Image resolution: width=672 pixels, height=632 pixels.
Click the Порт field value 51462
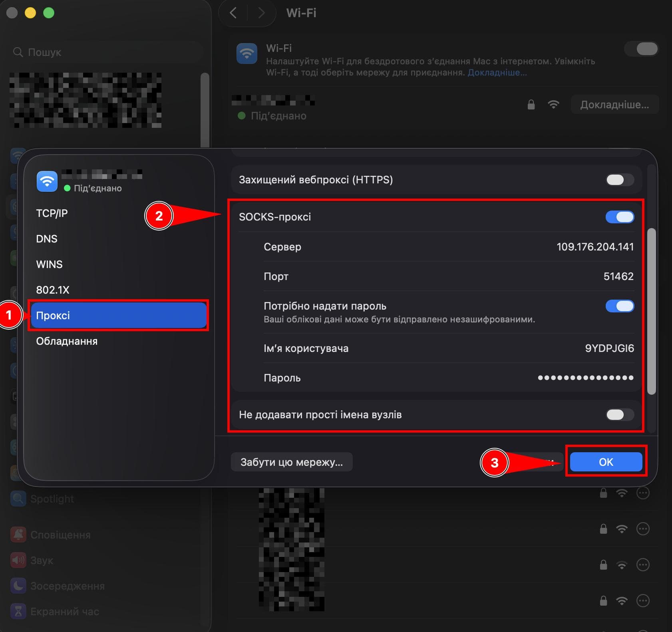(618, 276)
